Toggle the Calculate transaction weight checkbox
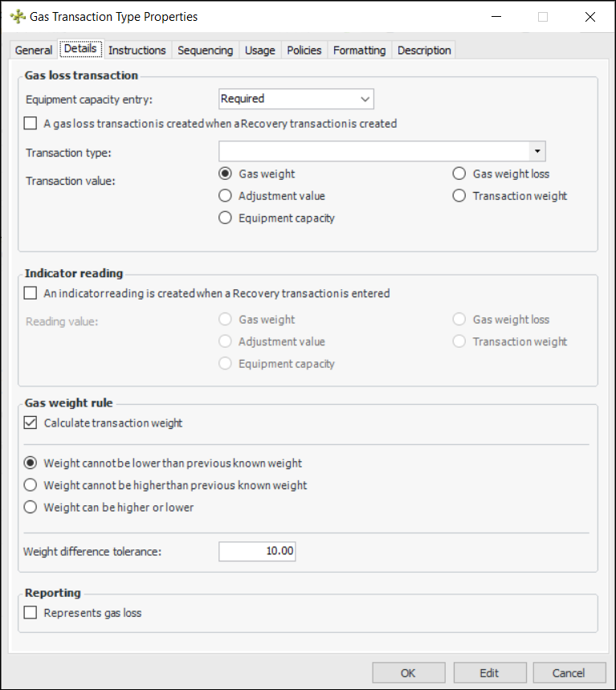This screenshot has width=616, height=690. 31,423
